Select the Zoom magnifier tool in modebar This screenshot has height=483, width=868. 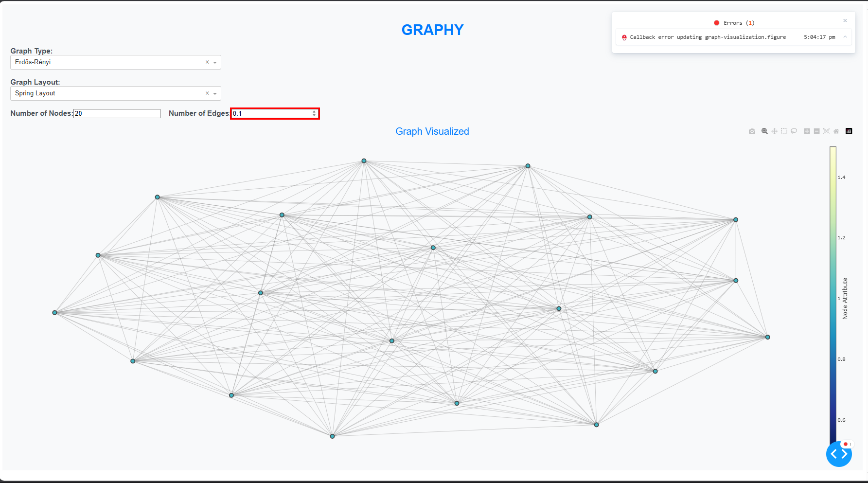[764, 131]
